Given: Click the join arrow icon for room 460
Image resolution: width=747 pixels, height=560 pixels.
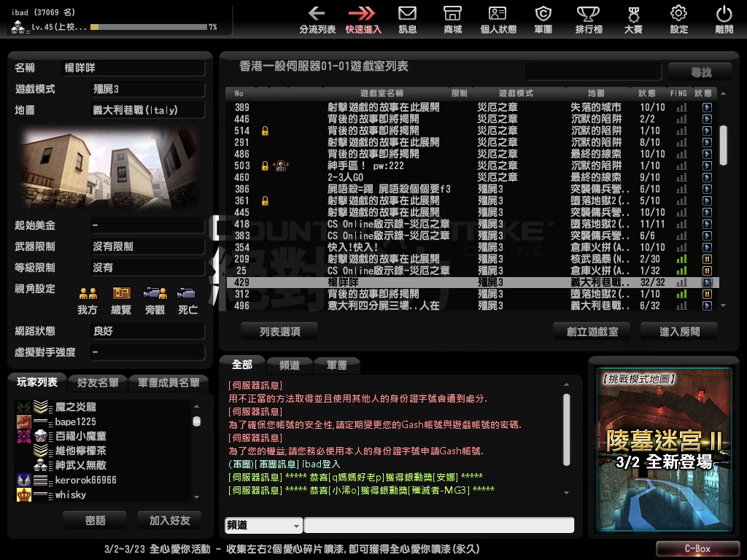Looking at the screenshot, I should point(707,178).
